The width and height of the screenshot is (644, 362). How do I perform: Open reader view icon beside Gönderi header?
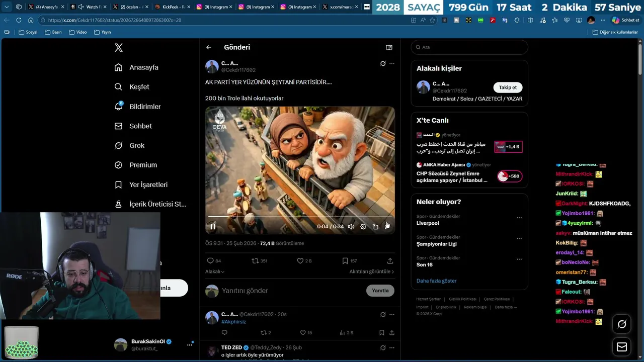[x=389, y=47]
